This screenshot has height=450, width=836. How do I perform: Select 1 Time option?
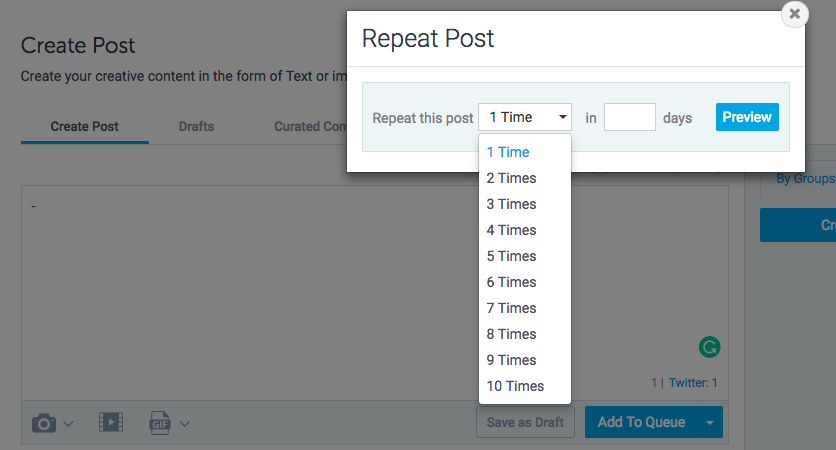pyautogui.click(x=508, y=152)
